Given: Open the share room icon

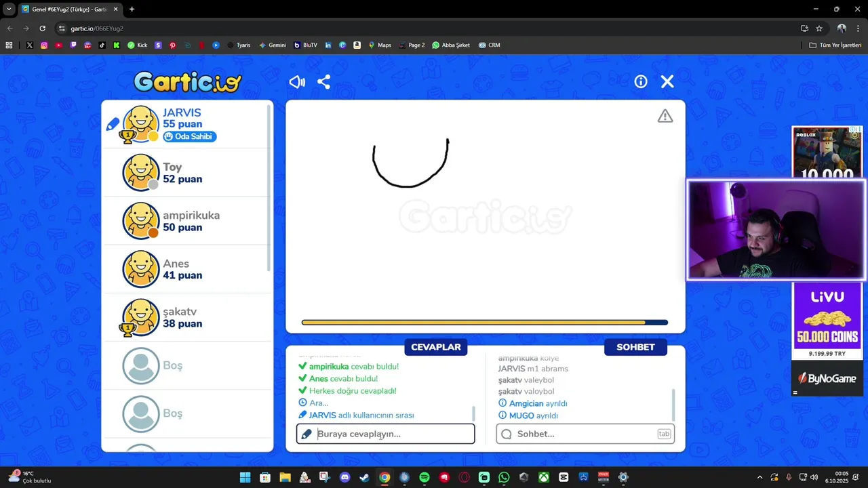Looking at the screenshot, I should 324,82.
